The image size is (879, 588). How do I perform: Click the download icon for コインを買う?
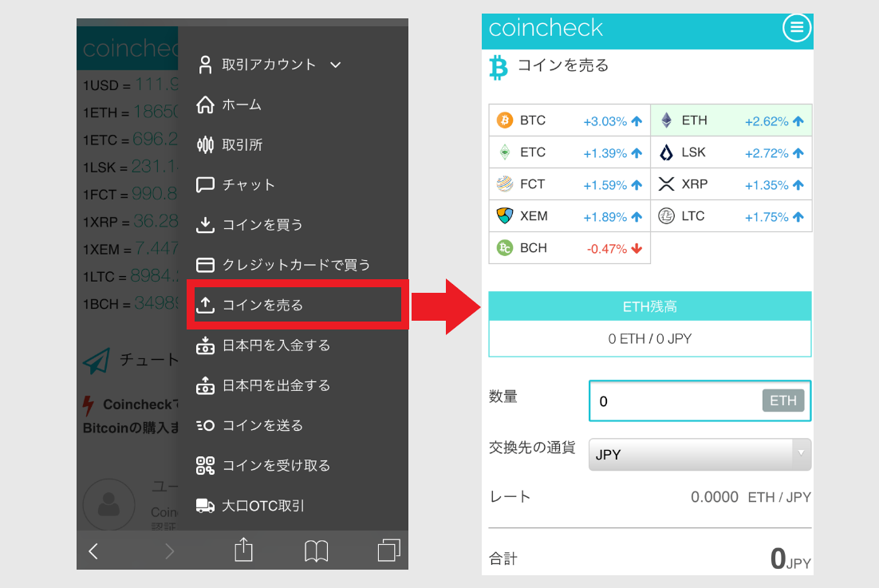point(205,225)
